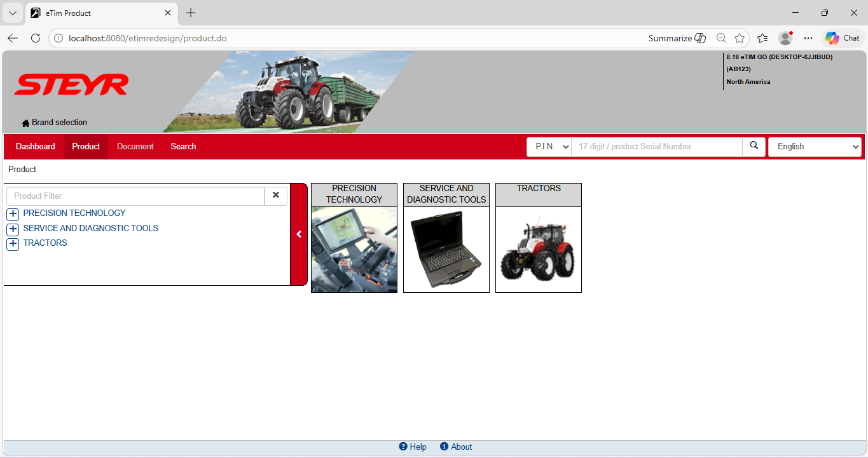Click the About info icon
This screenshot has height=458, width=868.
(x=444, y=447)
